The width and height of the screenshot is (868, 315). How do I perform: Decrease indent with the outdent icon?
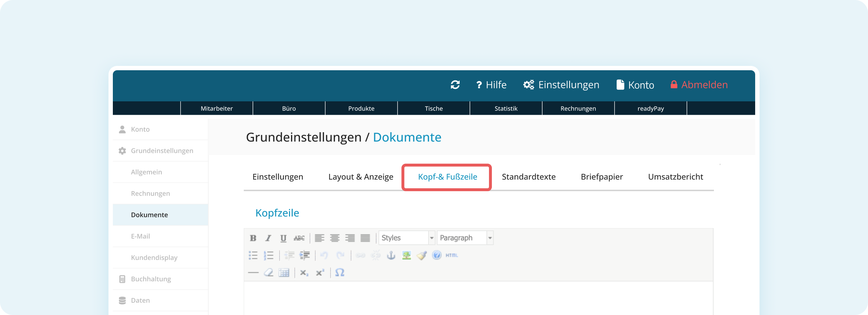coord(289,255)
